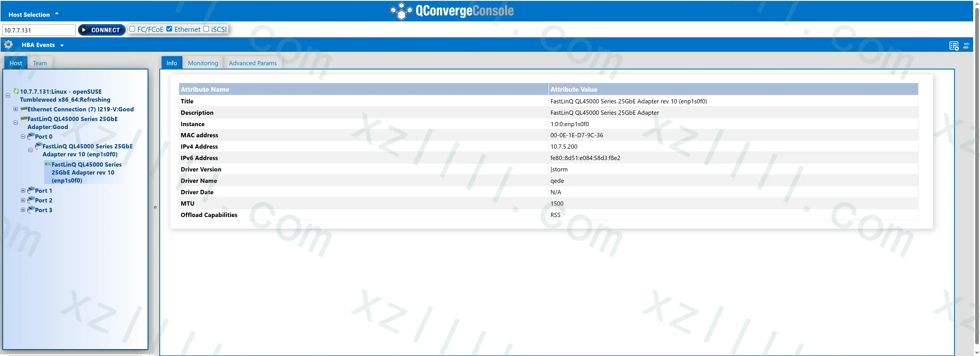Expand the Port 1 tree node

(x=23, y=190)
